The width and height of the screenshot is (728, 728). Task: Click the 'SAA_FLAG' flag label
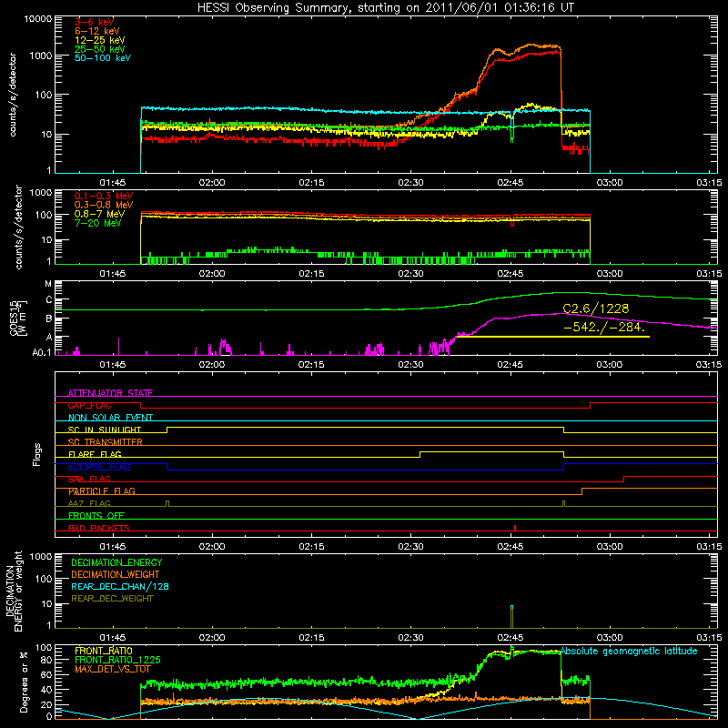tap(89, 480)
